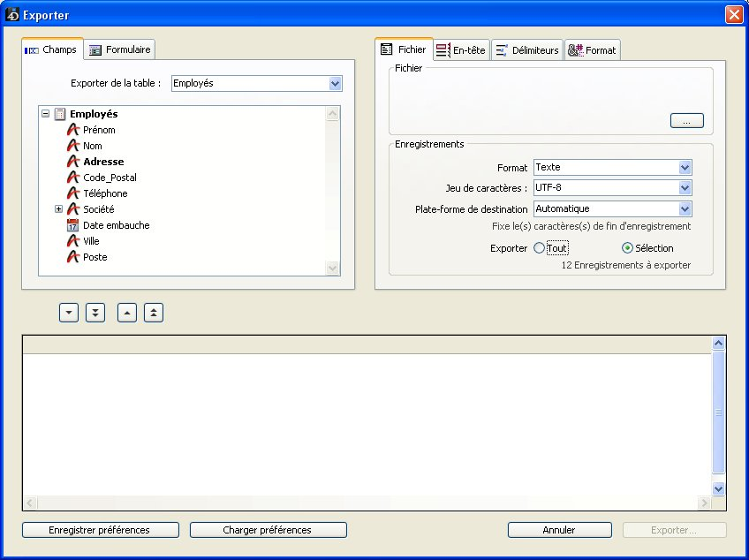
Task: Click the Charger préférences button
Action: [268, 530]
